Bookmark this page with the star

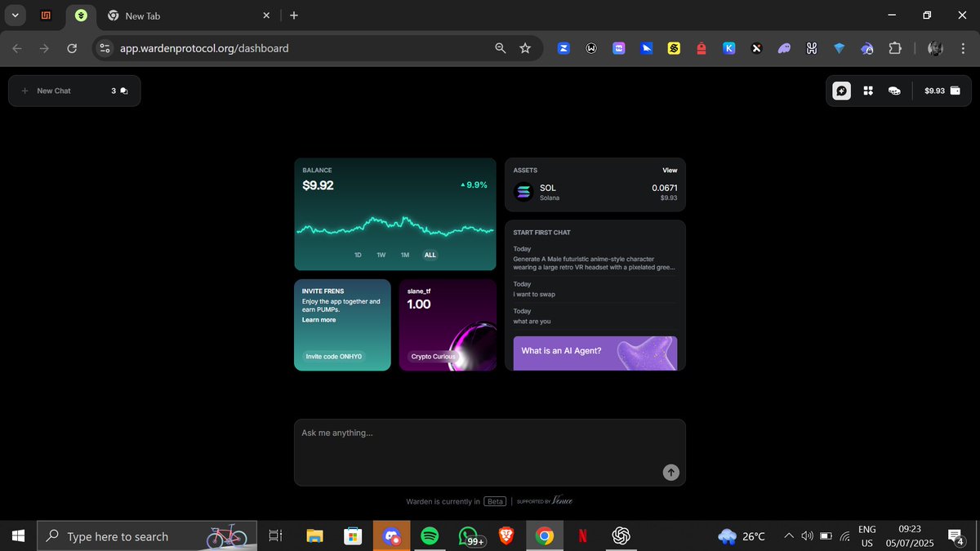coord(525,48)
